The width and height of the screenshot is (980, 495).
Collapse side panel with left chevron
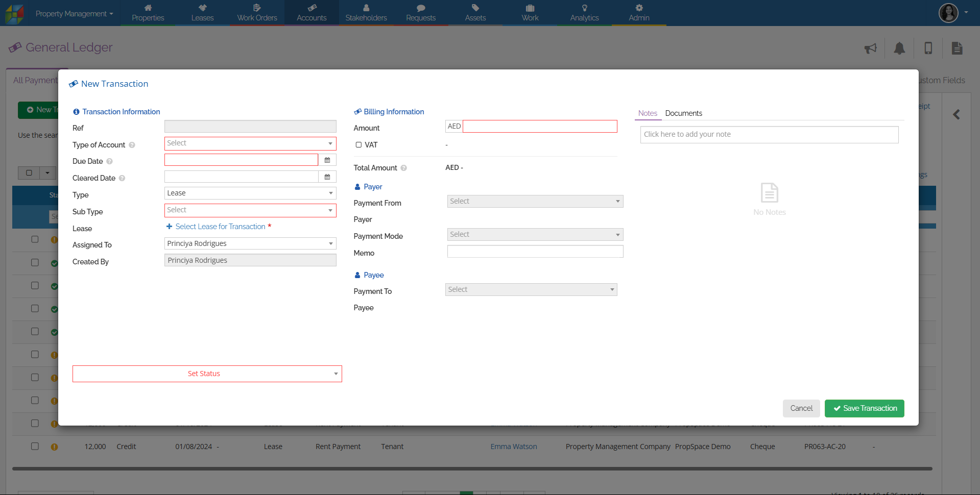pos(957,115)
